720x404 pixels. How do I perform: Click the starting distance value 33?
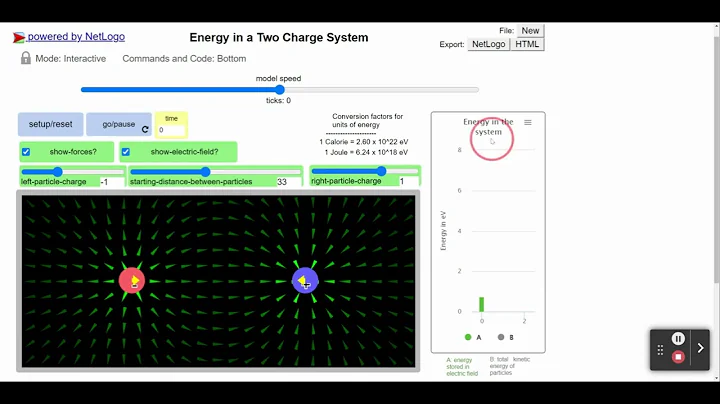point(288,182)
